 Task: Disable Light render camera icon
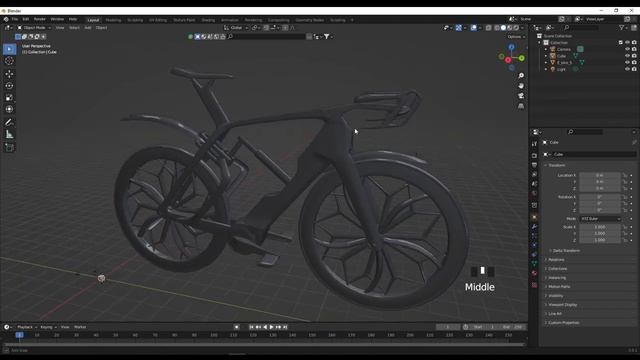tap(634, 69)
